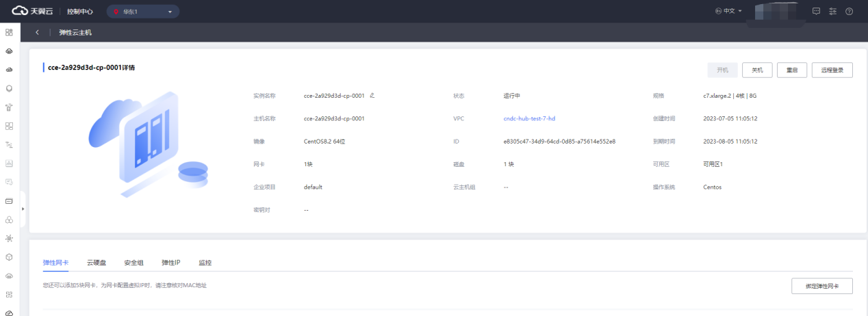
Task: Open the 中文 language dropdown
Action: click(728, 11)
